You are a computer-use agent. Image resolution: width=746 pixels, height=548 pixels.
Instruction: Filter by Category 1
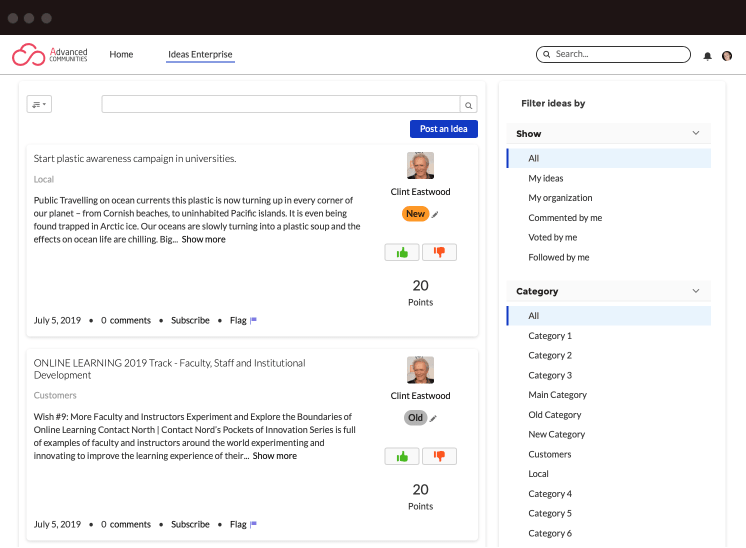click(550, 336)
